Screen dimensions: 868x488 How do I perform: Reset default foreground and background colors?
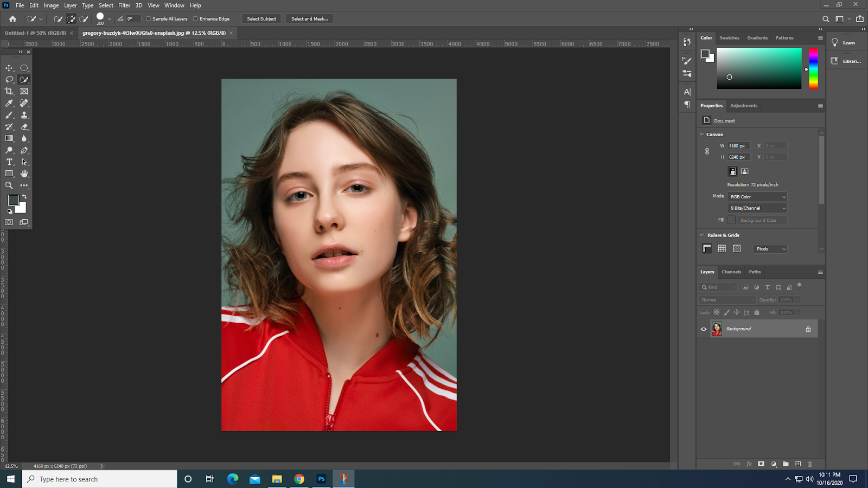[10, 211]
